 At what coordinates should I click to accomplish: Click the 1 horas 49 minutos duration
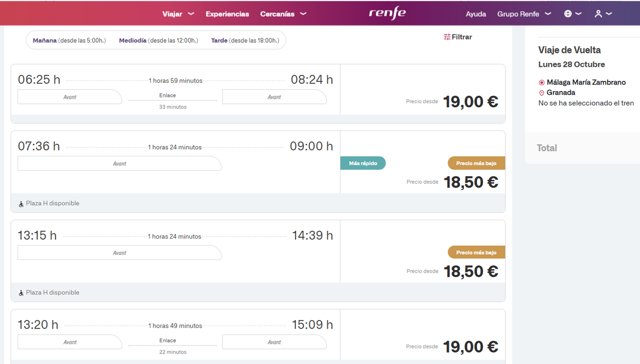[x=175, y=326]
